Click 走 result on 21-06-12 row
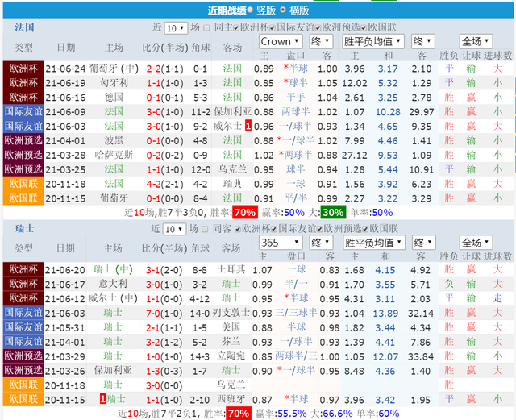 [497, 298]
